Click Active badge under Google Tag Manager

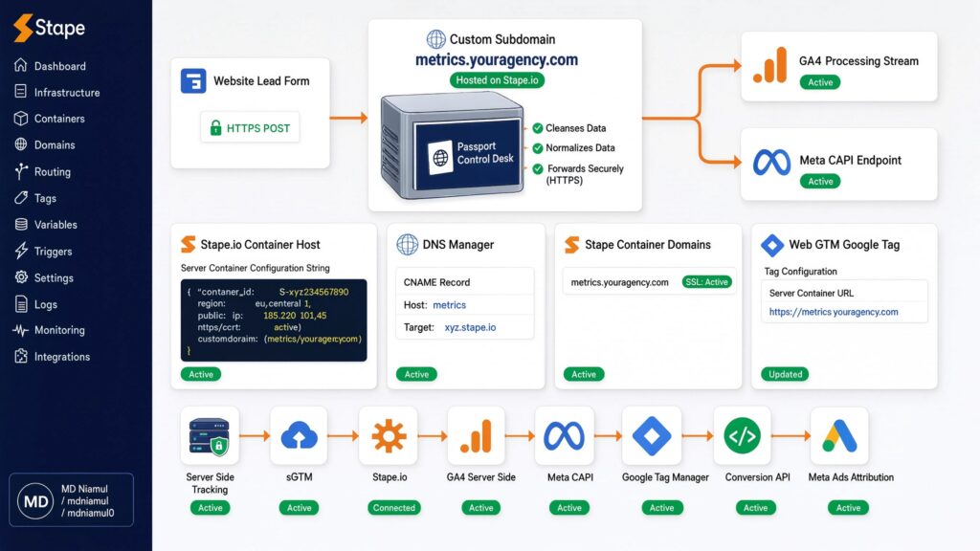tap(661, 508)
